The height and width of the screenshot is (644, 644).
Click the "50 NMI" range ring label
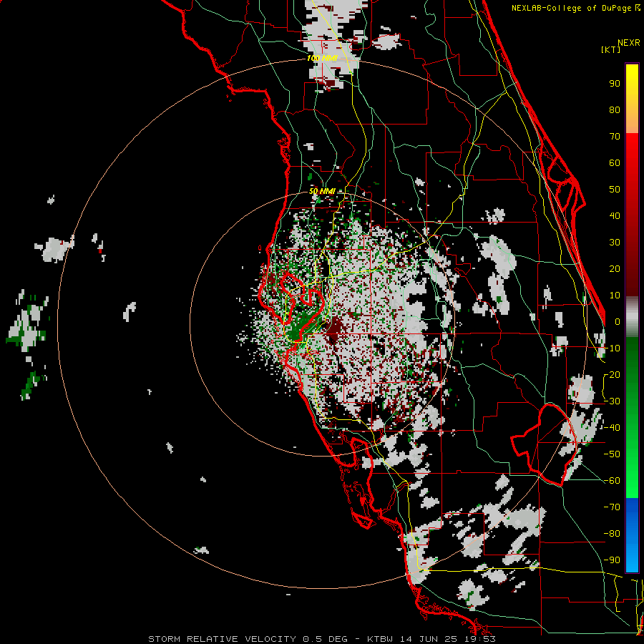(x=322, y=191)
